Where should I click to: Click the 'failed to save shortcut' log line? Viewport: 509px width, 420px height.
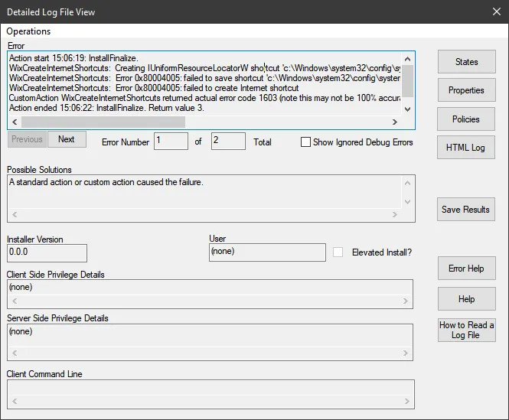click(x=204, y=78)
